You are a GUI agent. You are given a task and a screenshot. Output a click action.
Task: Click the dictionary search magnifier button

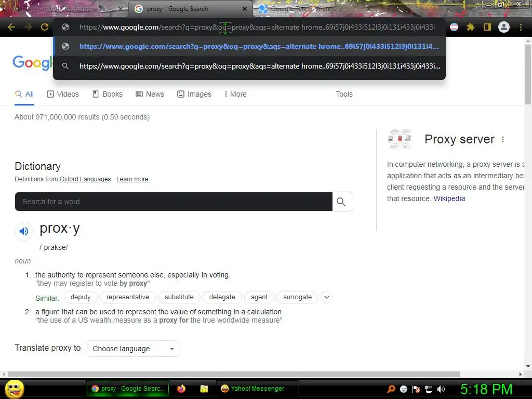[342, 202]
